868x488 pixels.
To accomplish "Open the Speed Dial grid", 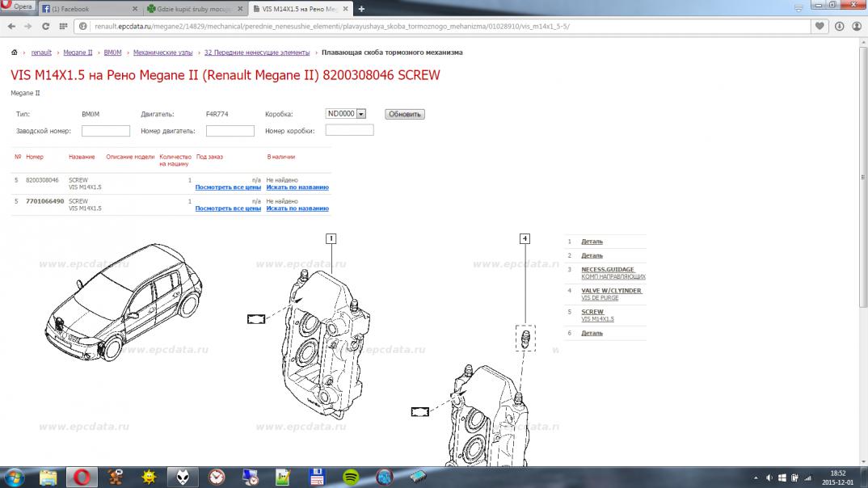I will (x=63, y=26).
